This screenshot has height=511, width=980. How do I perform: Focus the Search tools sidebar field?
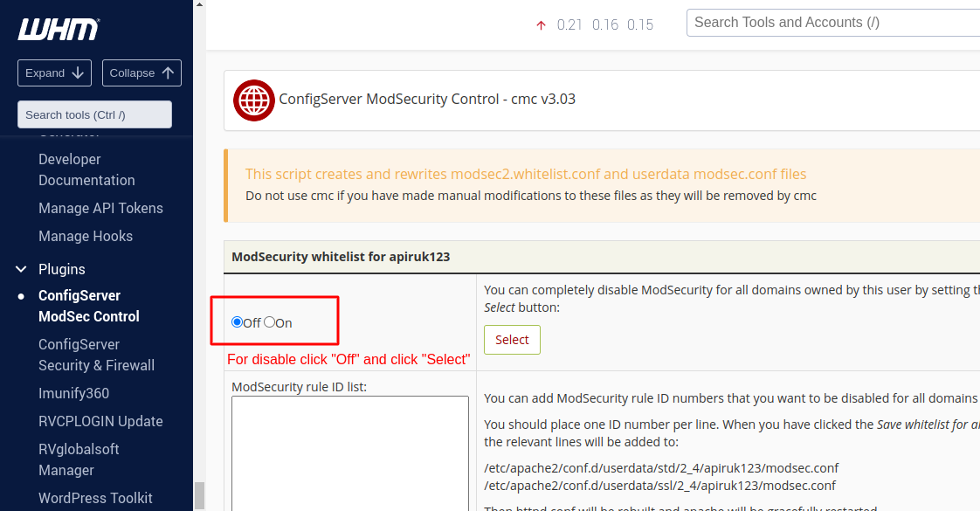[x=94, y=115]
